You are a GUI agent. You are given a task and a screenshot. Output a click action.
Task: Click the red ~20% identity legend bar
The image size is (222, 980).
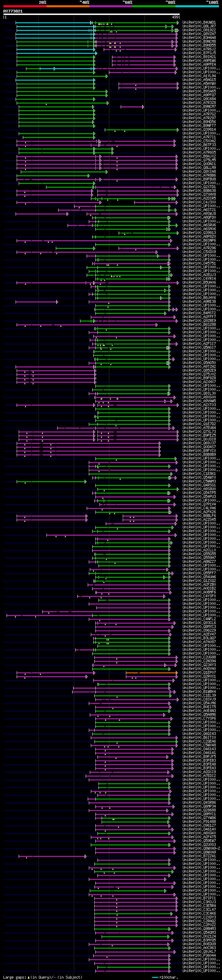(25, 6)
